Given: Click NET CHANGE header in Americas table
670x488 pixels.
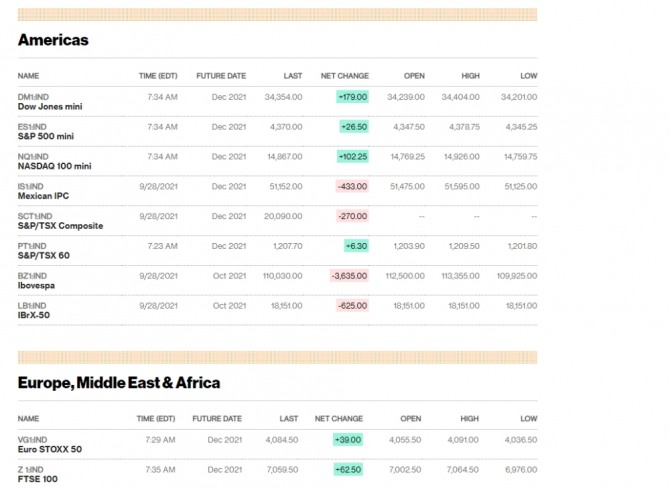Looking at the screenshot, I should click(344, 76).
